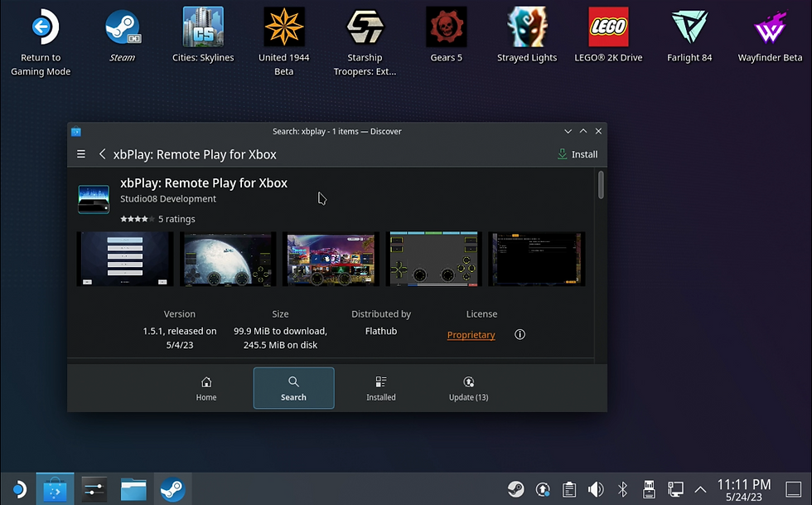Open the application launcher in taskbar
The height and width of the screenshot is (505, 812).
point(18,489)
